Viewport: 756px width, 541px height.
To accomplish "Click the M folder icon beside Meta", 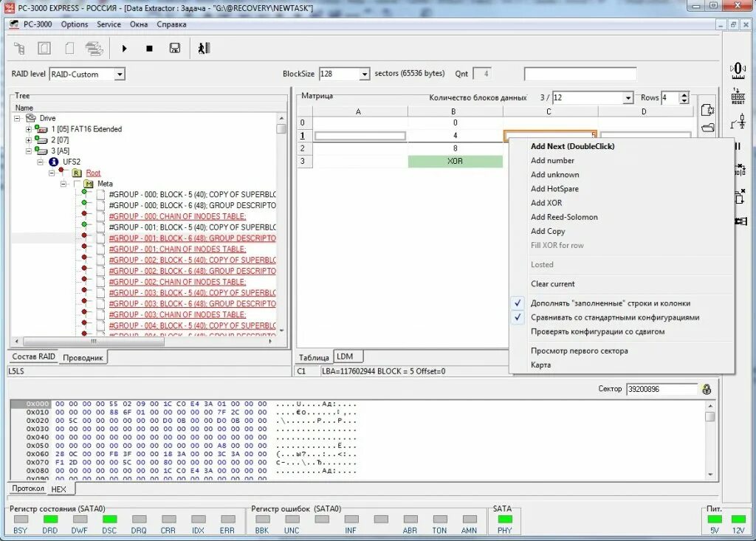I will click(x=89, y=184).
